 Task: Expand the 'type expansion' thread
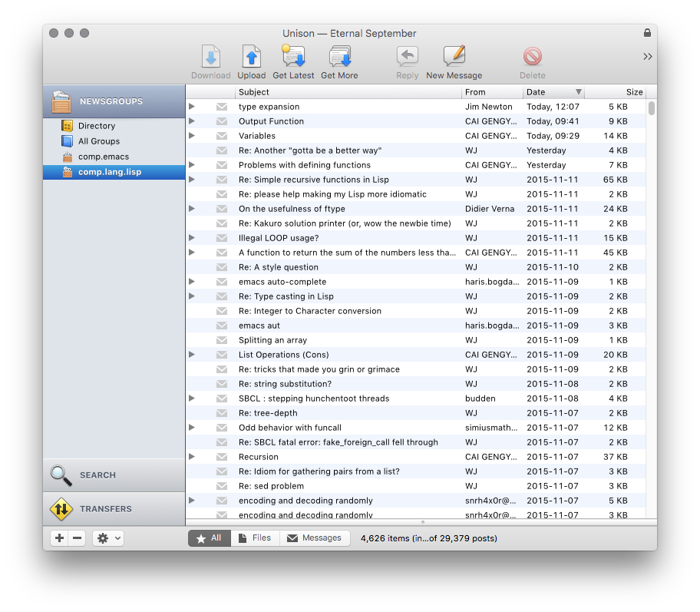192,107
